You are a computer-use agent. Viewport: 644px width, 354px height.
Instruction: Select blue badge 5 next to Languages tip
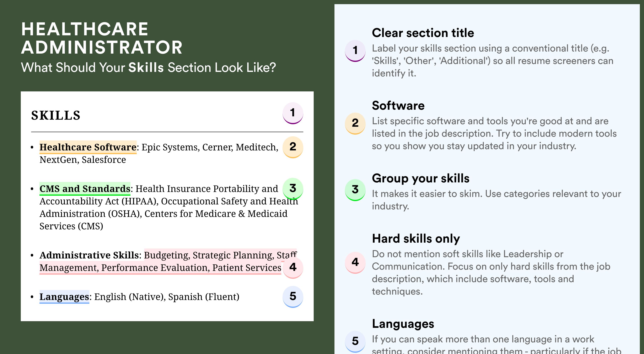(x=355, y=342)
